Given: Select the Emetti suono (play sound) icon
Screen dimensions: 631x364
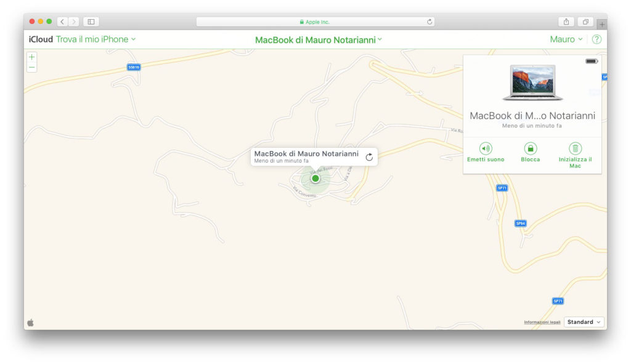Looking at the screenshot, I should [486, 148].
